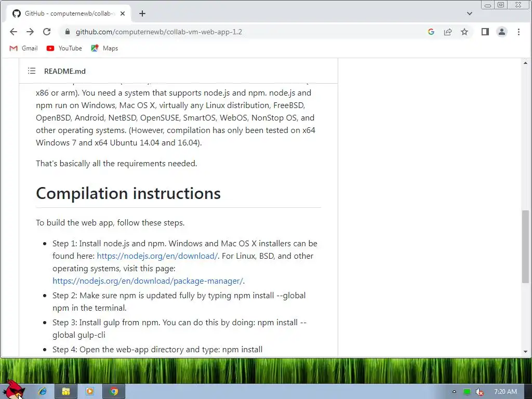This screenshot has height=399, width=532.
Task: Open the Chrome side panel
Action: pyautogui.click(x=485, y=32)
